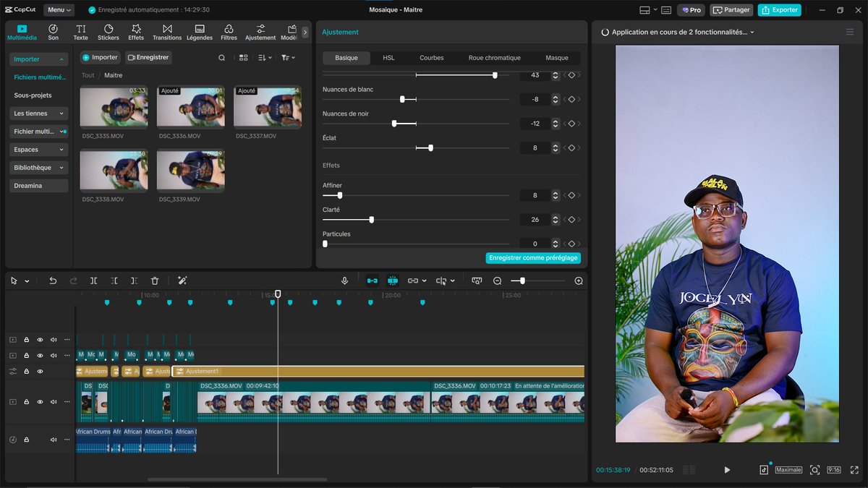Click the delete trash icon in timeline toolbar
The height and width of the screenshot is (488, 868).
155,281
